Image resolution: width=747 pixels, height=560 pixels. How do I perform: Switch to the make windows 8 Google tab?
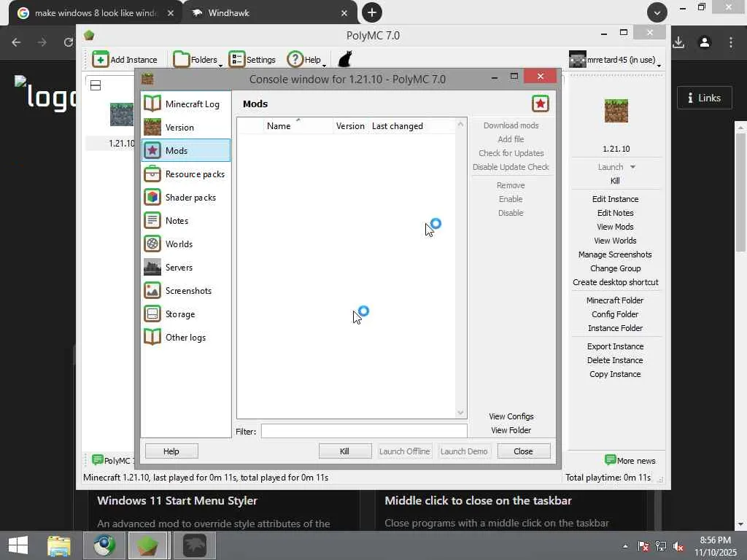click(96, 13)
